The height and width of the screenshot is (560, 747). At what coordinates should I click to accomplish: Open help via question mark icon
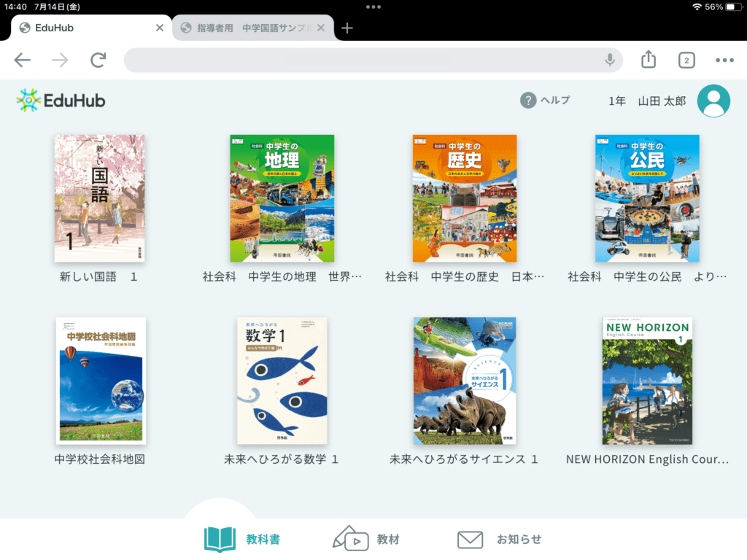click(x=528, y=101)
